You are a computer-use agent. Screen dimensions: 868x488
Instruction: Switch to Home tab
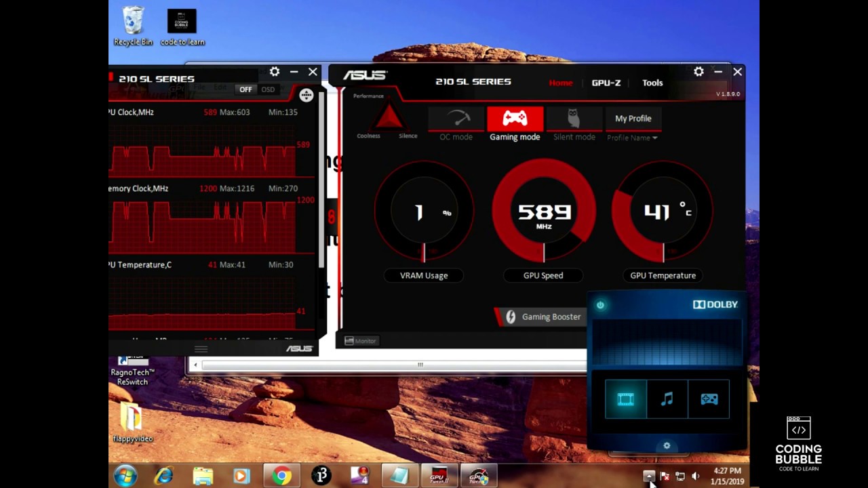point(560,83)
